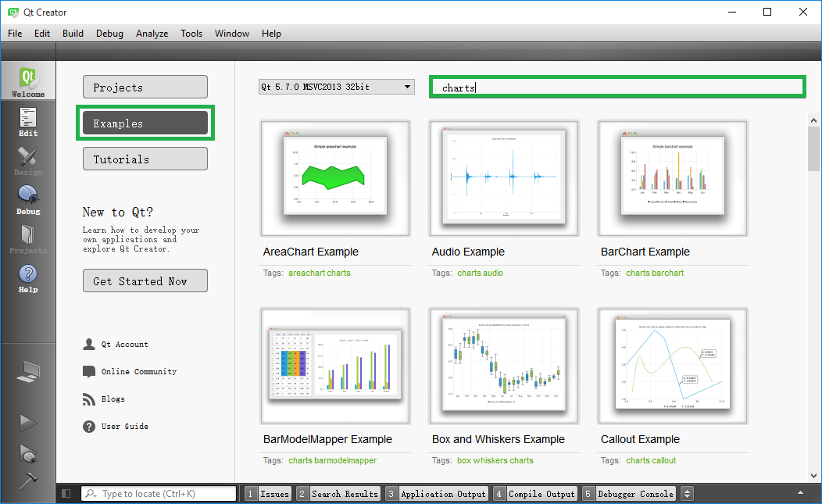Open Design mode in sidebar

(28, 161)
